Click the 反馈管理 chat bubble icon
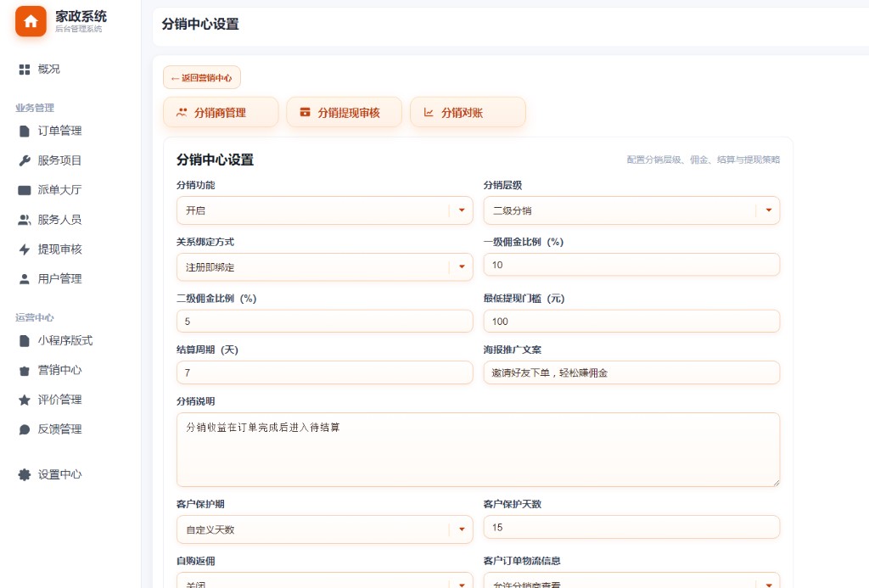 (x=25, y=429)
